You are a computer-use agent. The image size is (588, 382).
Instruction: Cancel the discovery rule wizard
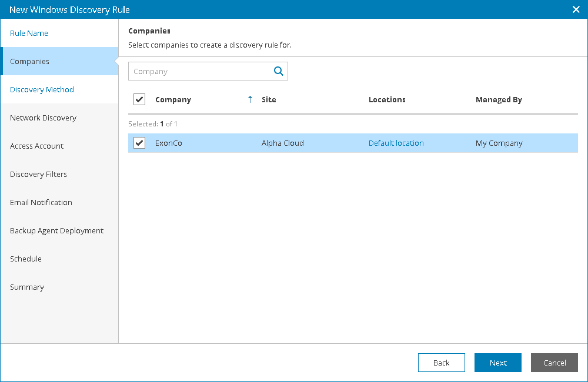[x=554, y=363]
